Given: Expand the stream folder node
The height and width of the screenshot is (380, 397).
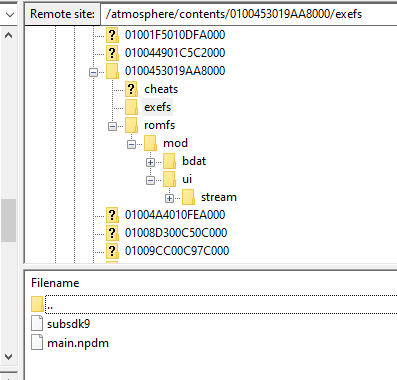Looking at the screenshot, I should pos(169,198).
